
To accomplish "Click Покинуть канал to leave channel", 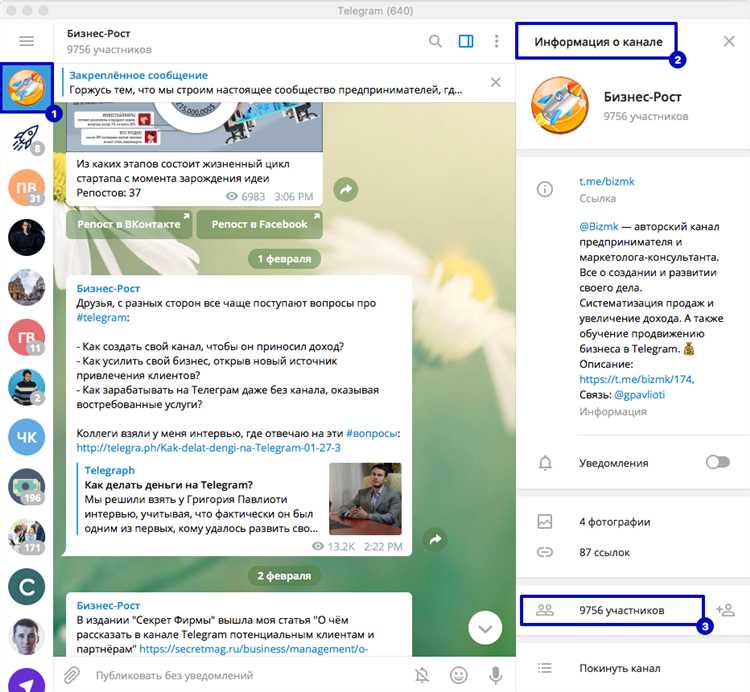I will coord(619,668).
